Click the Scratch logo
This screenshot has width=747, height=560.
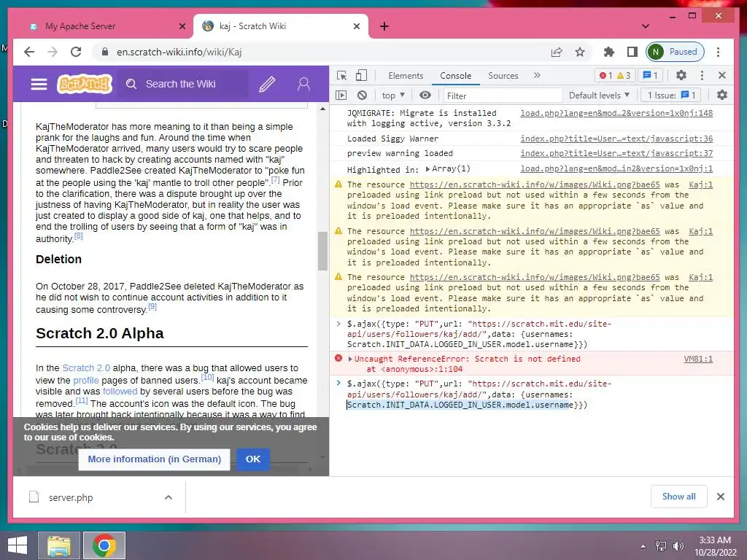[x=85, y=85]
